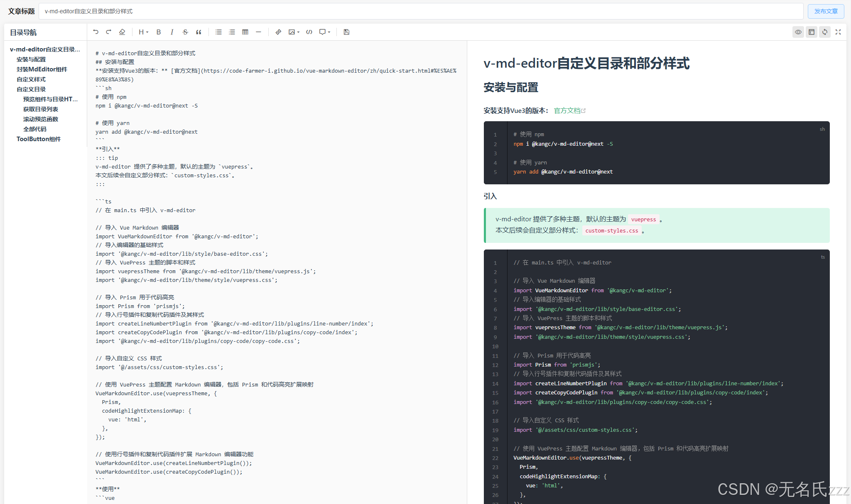Go to 自定义目录 in the outline

31,89
